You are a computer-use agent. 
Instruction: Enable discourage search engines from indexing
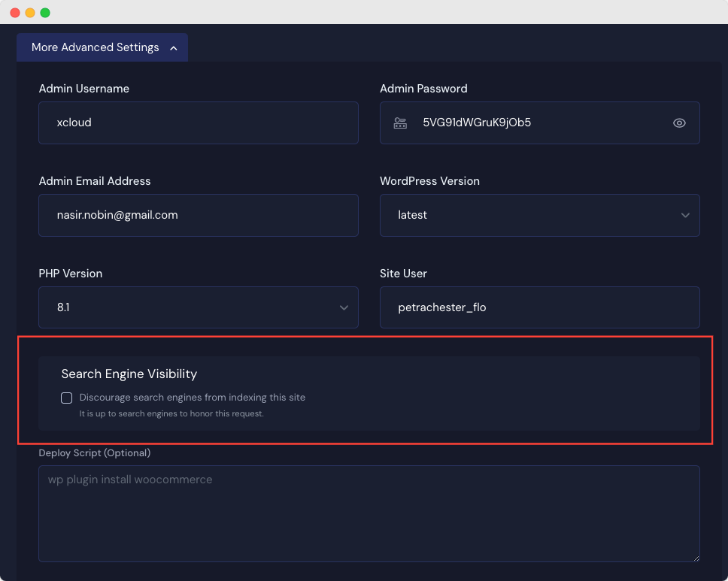tap(66, 398)
